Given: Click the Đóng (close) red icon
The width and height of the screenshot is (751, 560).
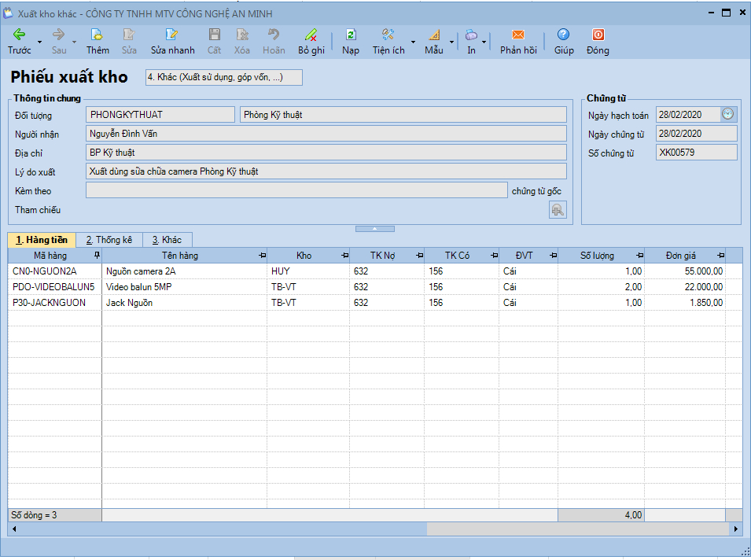Looking at the screenshot, I should point(598,35).
